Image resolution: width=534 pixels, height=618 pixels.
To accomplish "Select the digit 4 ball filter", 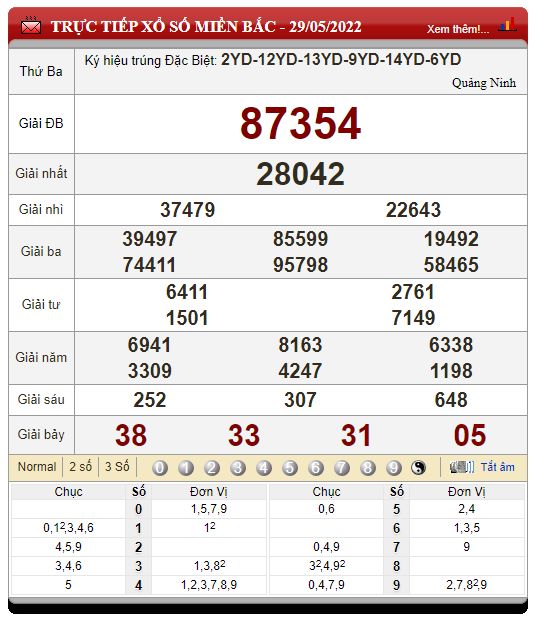I will coord(264,468).
